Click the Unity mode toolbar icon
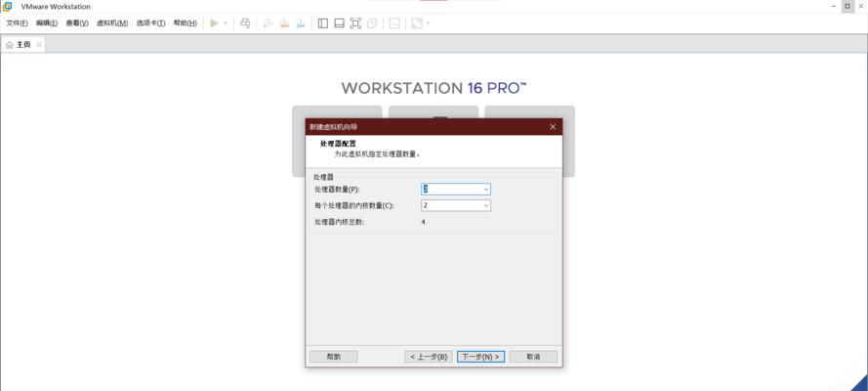The image size is (868, 391). (x=373, y=23)
